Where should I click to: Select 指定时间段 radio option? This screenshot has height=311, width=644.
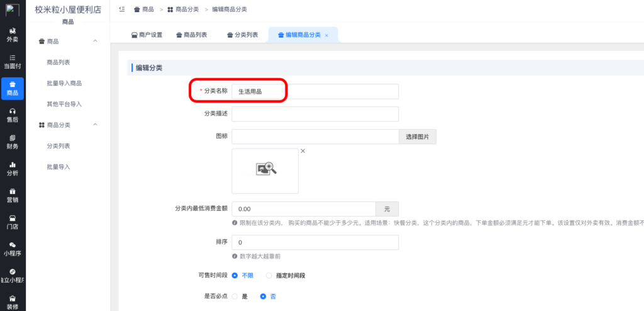pos(286,276)
